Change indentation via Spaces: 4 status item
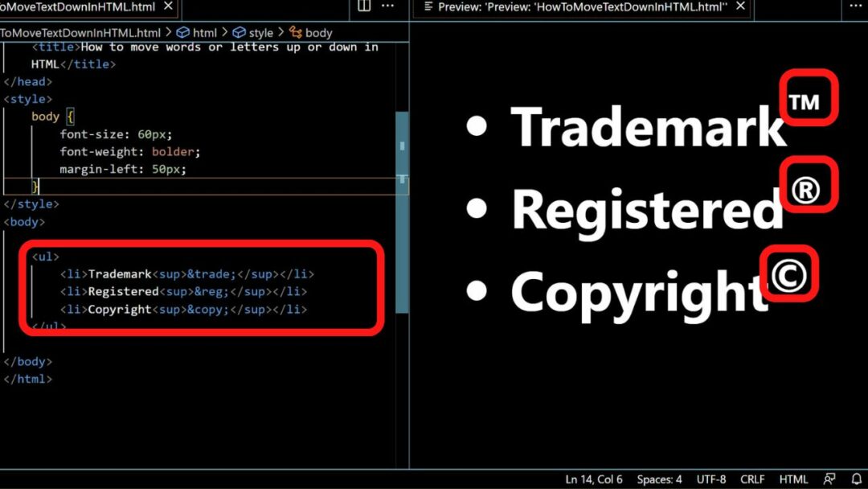 click(x=659, y=479)
